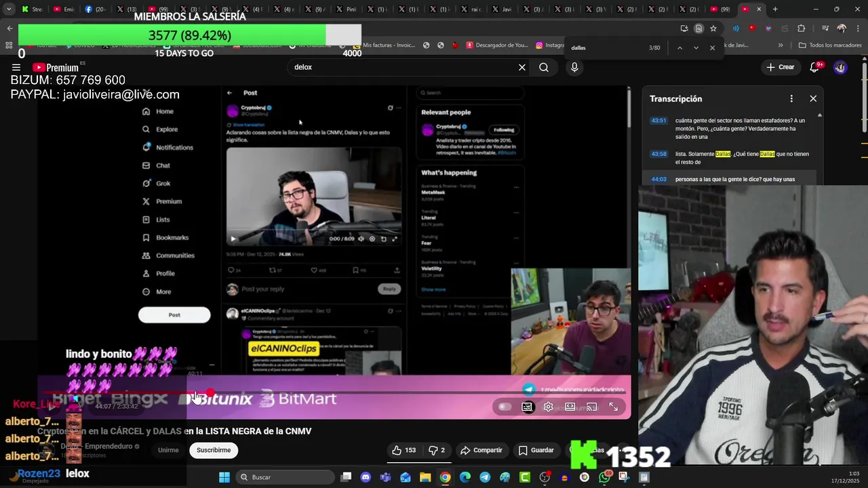The height and width of the screenshot is (488, 868).
Task: Open transcript more options menu
Action: 791,98
